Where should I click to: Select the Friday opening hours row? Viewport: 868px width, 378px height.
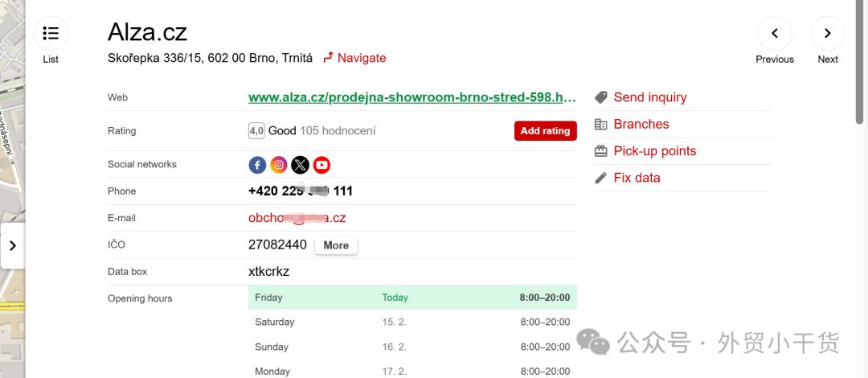(x=412, y=298)
